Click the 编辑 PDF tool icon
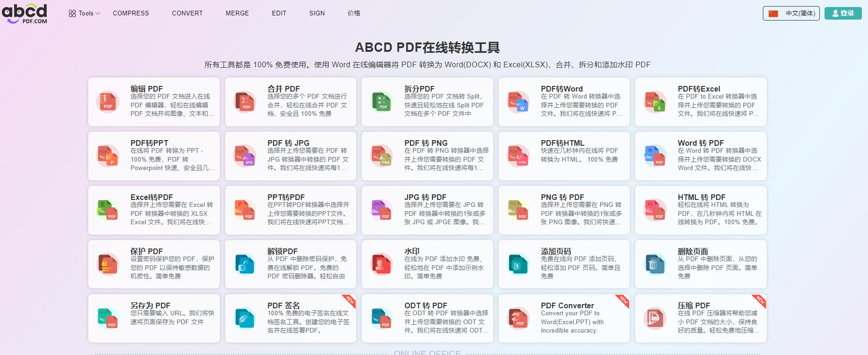Viewport: 868px width, 355px height. pyautogui.click(x=108, y=102)
